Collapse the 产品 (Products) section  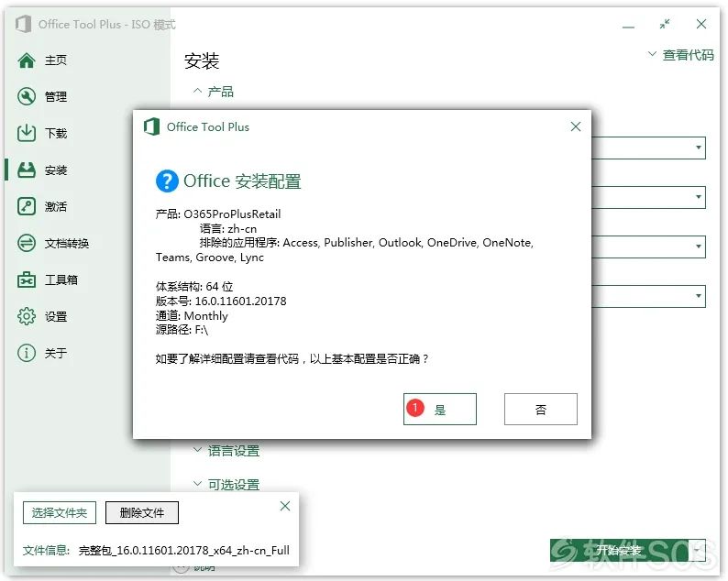(214, 92)
